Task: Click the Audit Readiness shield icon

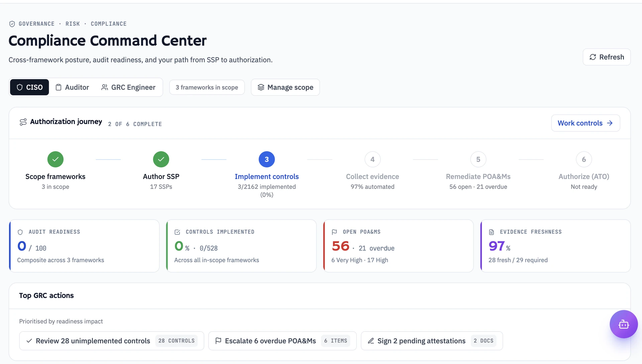Action: pyautogui.click(x=20, y=232)
